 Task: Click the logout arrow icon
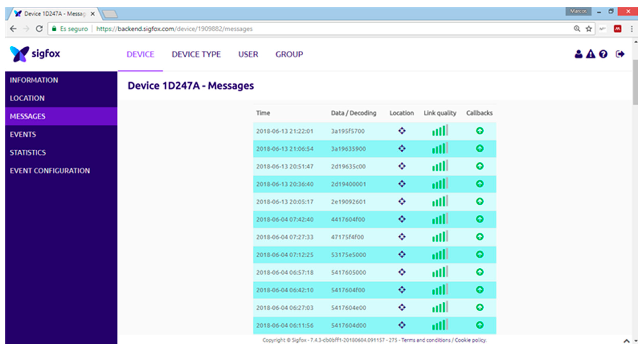click(620, 54)
